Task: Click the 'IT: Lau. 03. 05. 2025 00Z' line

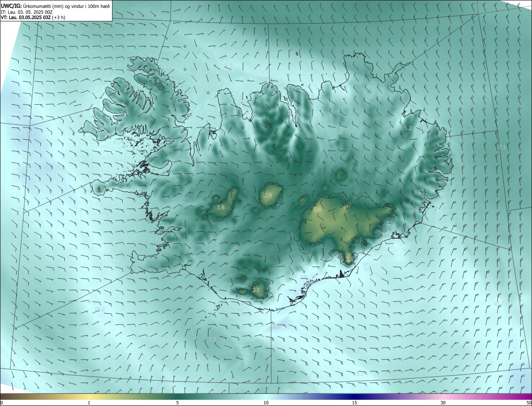Action: click(27, 12)
